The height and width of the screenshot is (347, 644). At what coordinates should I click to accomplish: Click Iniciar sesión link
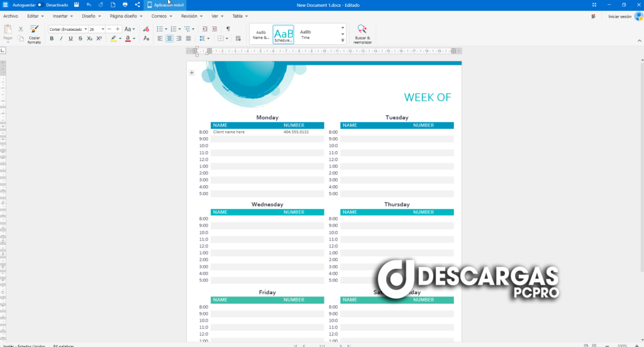pyautogui.click(x=619, y=16)
